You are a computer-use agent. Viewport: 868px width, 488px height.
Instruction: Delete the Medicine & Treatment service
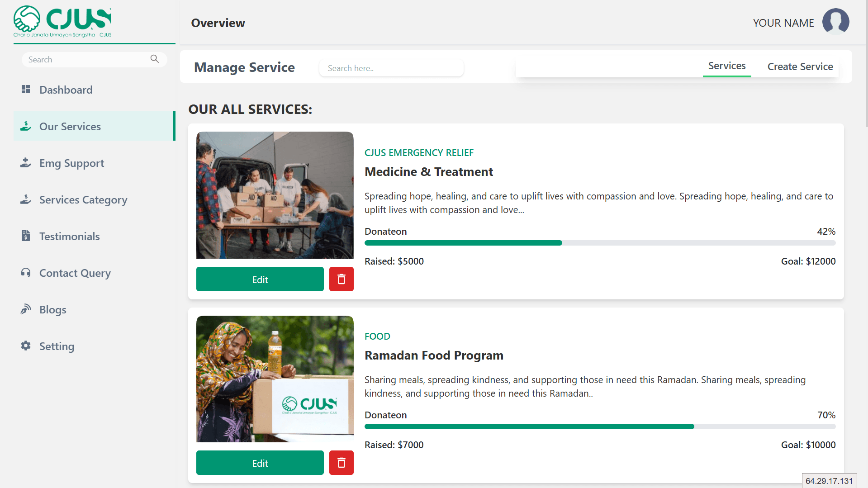(x=341, y=279)
